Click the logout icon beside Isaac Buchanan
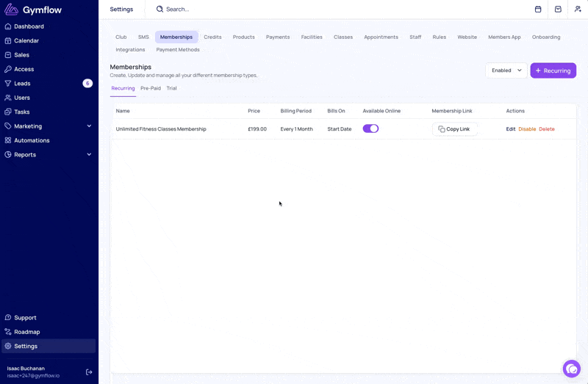588x384 pixels. (89, 372)
